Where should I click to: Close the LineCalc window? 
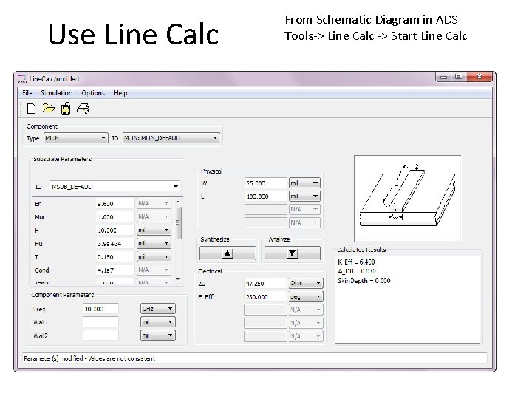click(479, 77)
